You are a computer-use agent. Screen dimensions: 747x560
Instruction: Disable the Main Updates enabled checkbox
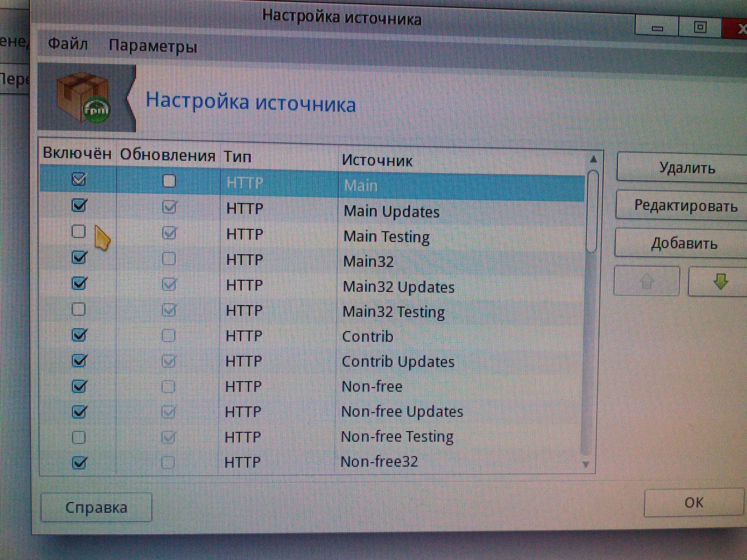coord(79,205)
